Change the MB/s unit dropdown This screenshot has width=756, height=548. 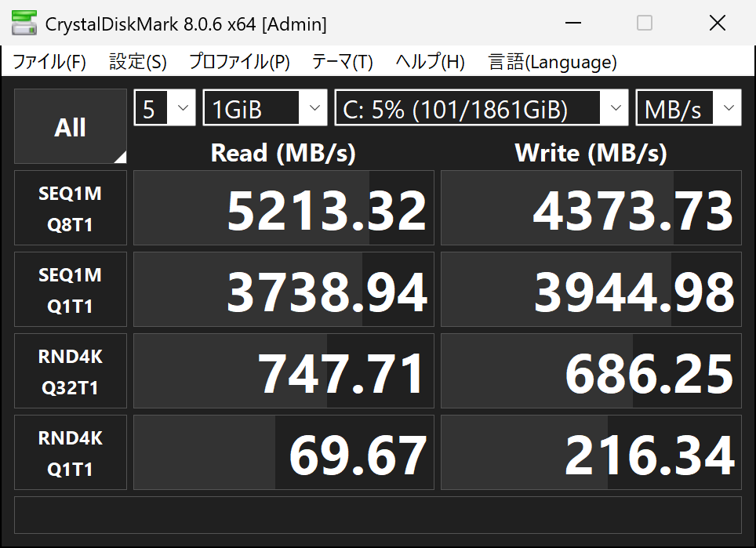coord(688,108)
